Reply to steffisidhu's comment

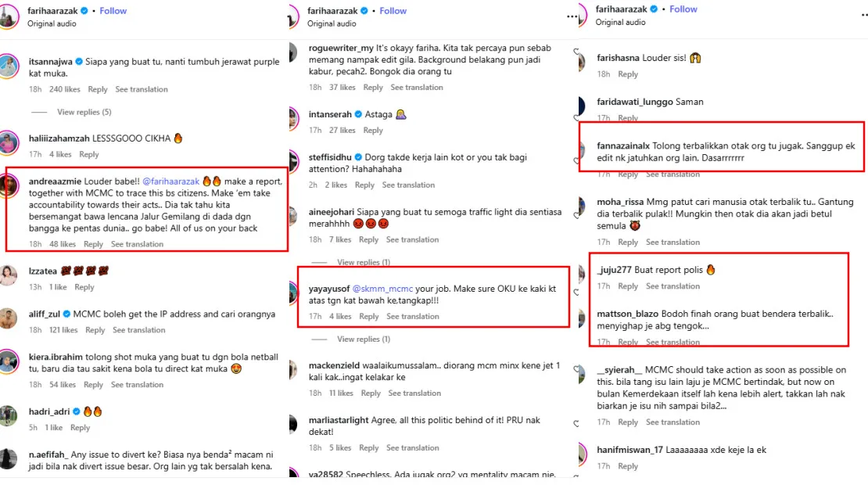click(364, 185)
